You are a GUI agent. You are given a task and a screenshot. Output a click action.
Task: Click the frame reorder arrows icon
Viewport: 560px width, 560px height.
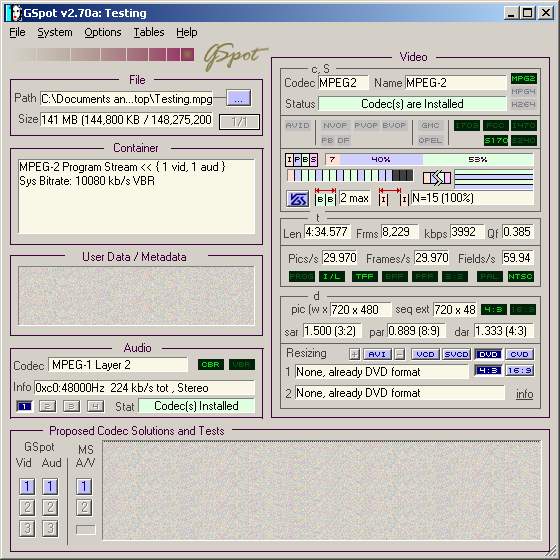coord(436,178)
